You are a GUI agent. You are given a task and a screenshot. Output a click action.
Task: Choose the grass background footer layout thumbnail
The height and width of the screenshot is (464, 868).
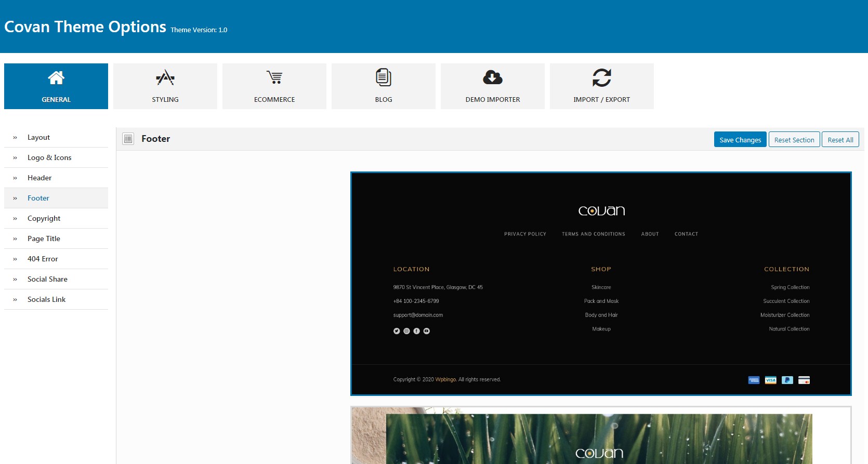coord(601,435)
